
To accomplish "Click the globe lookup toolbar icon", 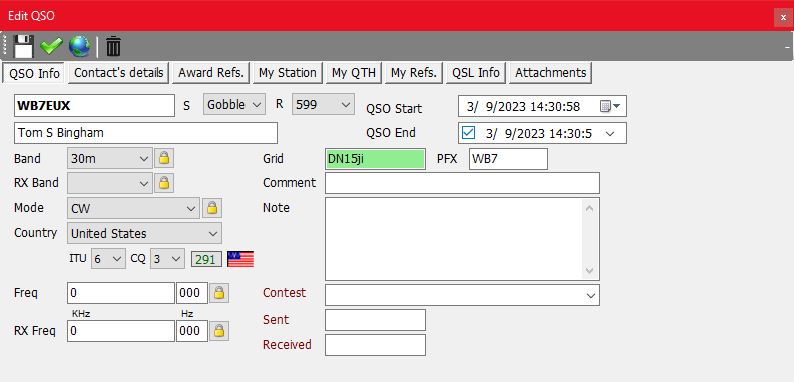I will (80, 47).
